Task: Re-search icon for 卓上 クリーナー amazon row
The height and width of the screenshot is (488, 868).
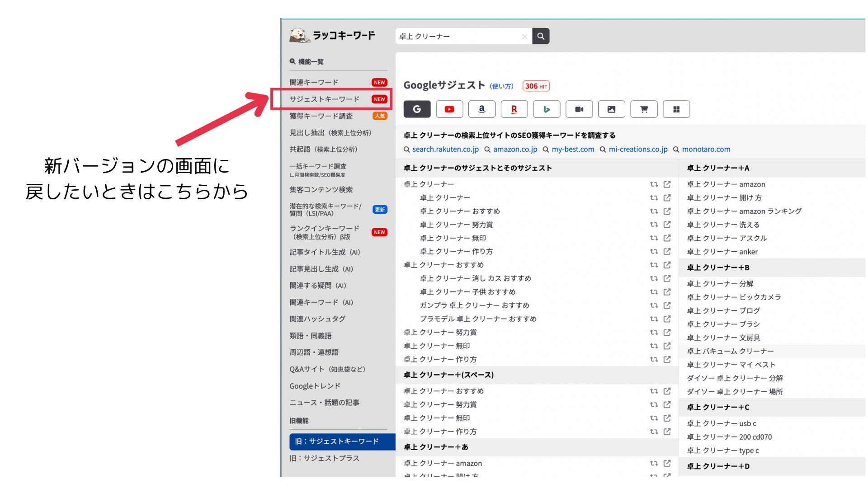Action: point(654,463)
